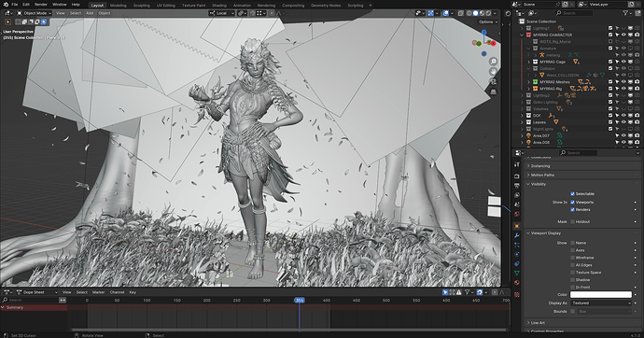Image resolution: width=644 pixels, height=338 pixels.
Task: Click the frame 355 playhead marker
Action: [x=300, y=301]
